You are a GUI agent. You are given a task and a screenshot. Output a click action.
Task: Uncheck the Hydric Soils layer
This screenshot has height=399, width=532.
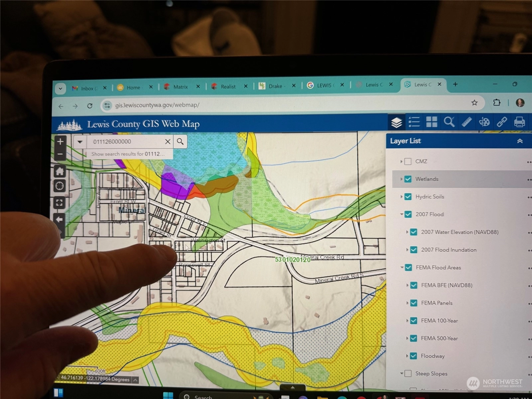point(408,197)
